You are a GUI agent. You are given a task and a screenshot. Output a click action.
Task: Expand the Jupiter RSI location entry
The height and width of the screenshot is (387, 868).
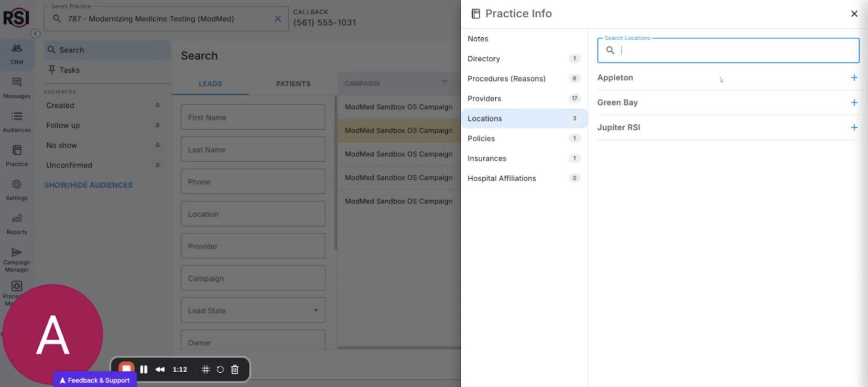(x=854, y=128)
